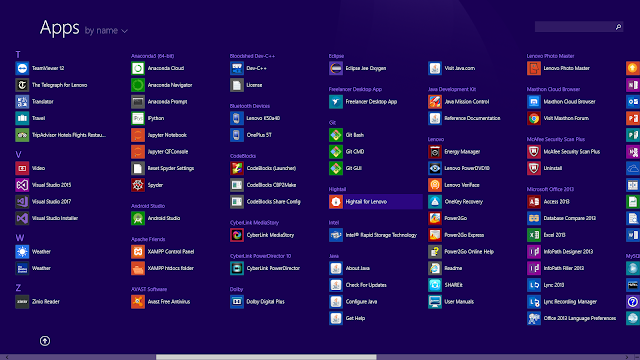
Task: Open XAMPP Control Panel icon
Action: pyautogui.click(x=138, y=252)
